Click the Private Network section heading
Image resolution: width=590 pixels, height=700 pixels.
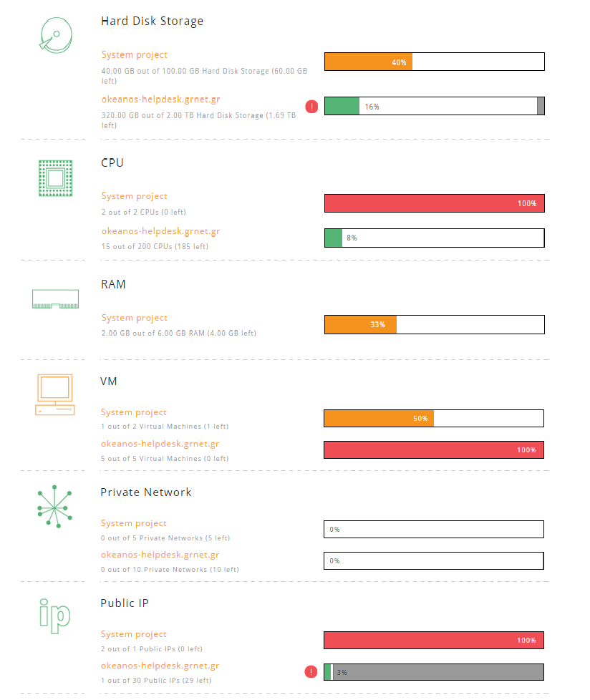146,492
